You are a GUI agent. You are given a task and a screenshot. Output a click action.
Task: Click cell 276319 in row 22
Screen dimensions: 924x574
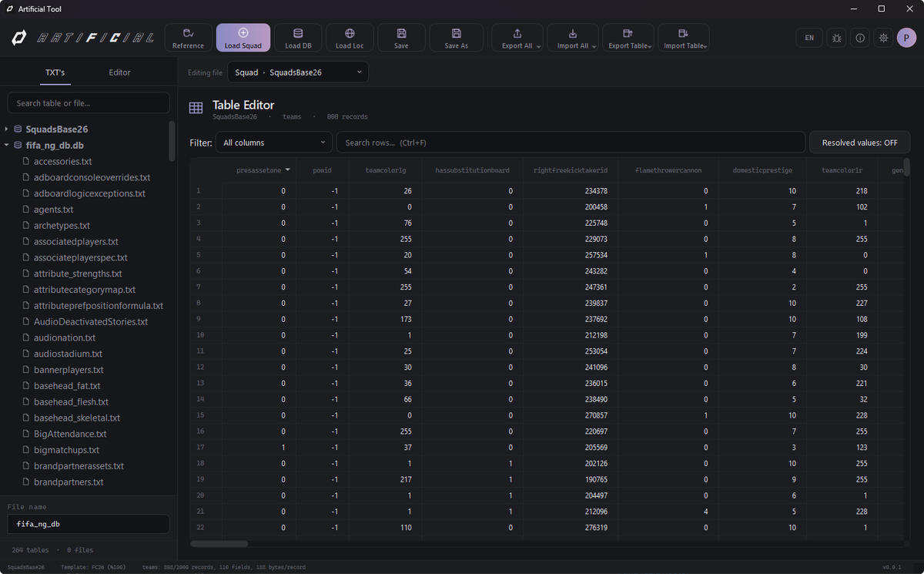click(571, 528)
